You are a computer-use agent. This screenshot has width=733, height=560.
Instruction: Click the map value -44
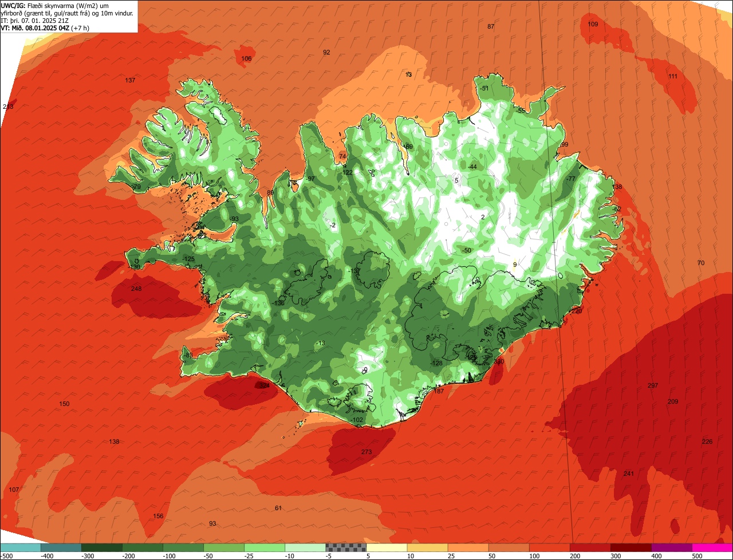[x=472, y=167]
